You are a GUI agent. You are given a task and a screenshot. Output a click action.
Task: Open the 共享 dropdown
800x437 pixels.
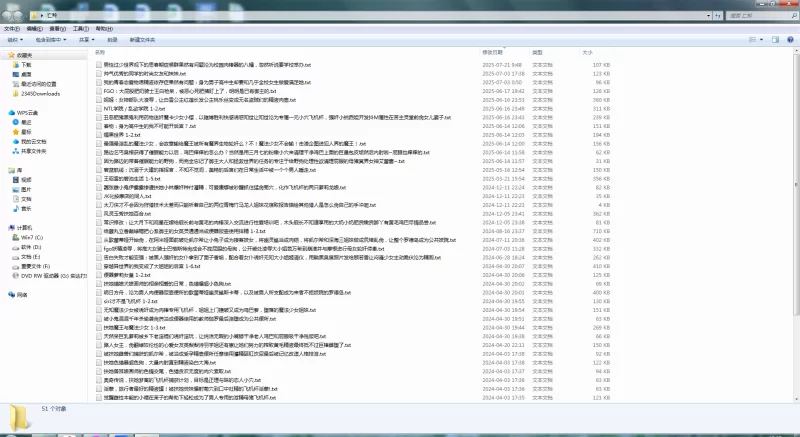(86, 39)
